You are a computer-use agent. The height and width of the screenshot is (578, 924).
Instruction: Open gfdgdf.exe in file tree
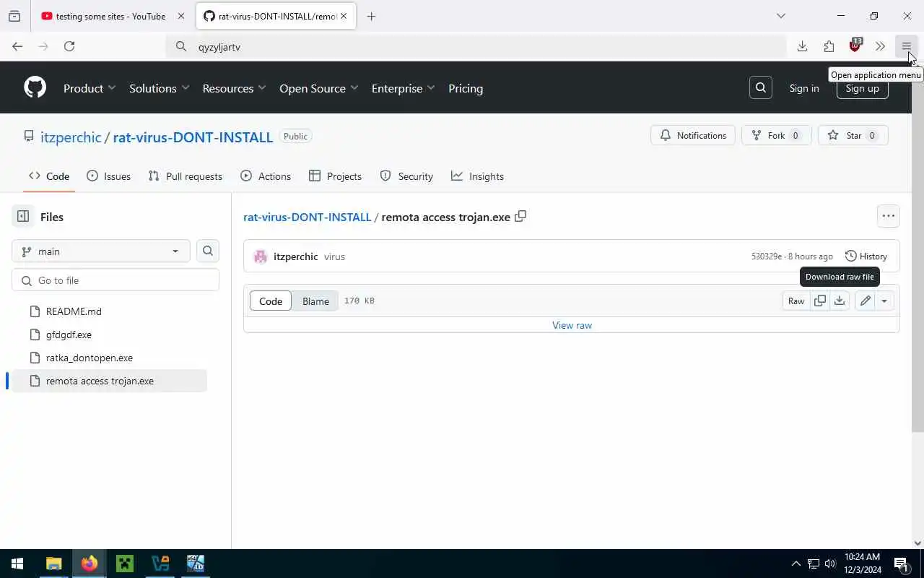(x=69, y=335)
